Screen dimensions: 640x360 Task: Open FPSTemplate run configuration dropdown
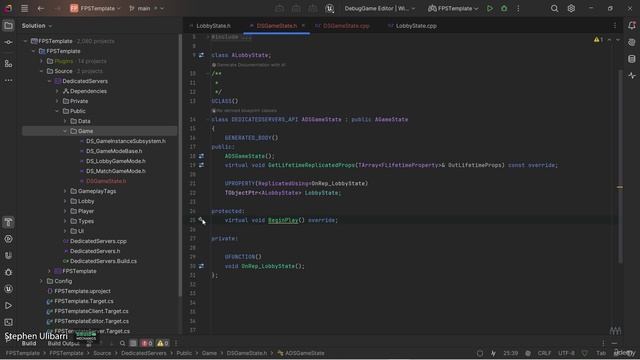coord(453,8)
